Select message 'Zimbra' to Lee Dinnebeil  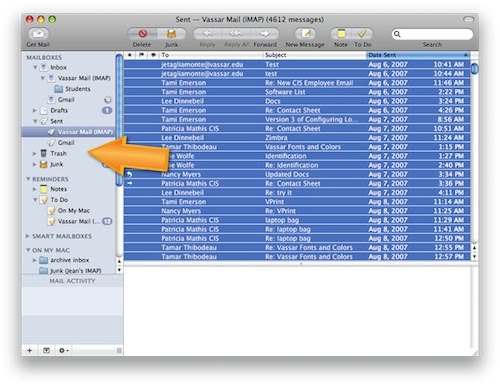297,138
